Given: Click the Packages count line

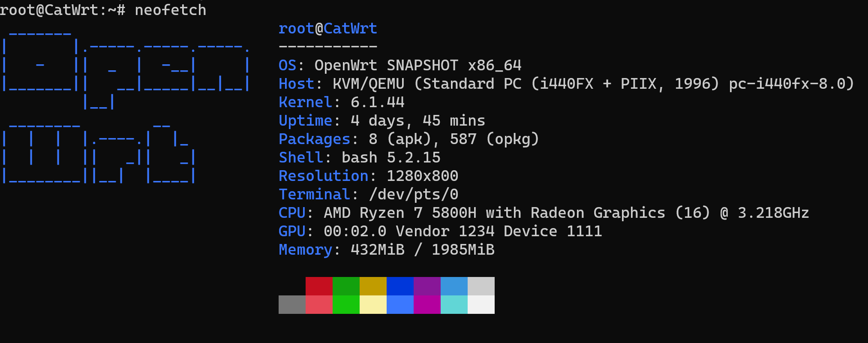Looking at the screenshot, I should click(x=408, y=139).
